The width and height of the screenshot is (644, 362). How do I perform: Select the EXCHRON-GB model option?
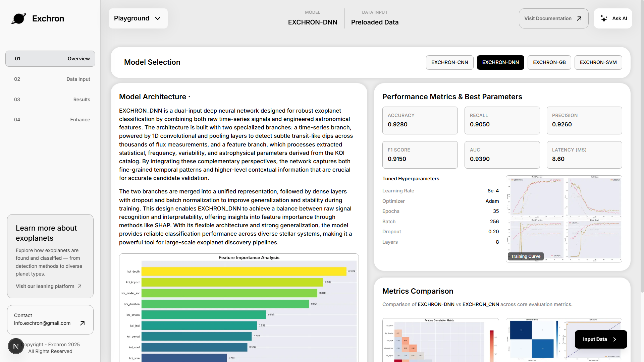coord(549,62)
